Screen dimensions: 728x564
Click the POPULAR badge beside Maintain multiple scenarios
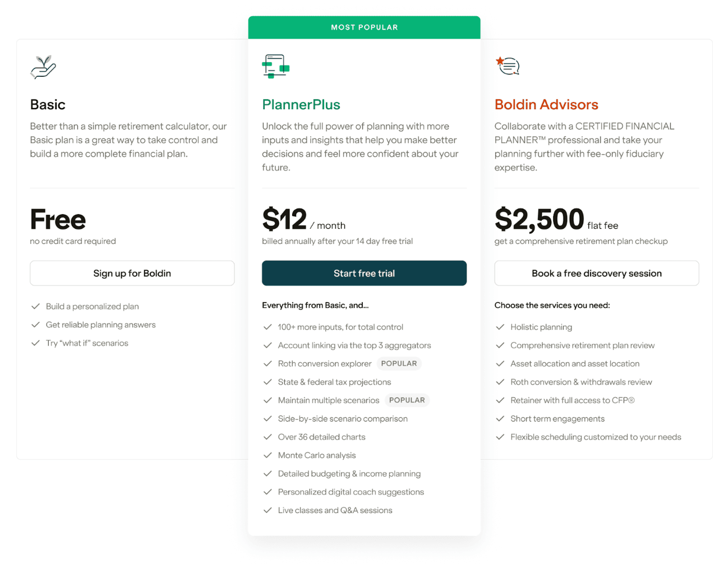tap(407, 400)
